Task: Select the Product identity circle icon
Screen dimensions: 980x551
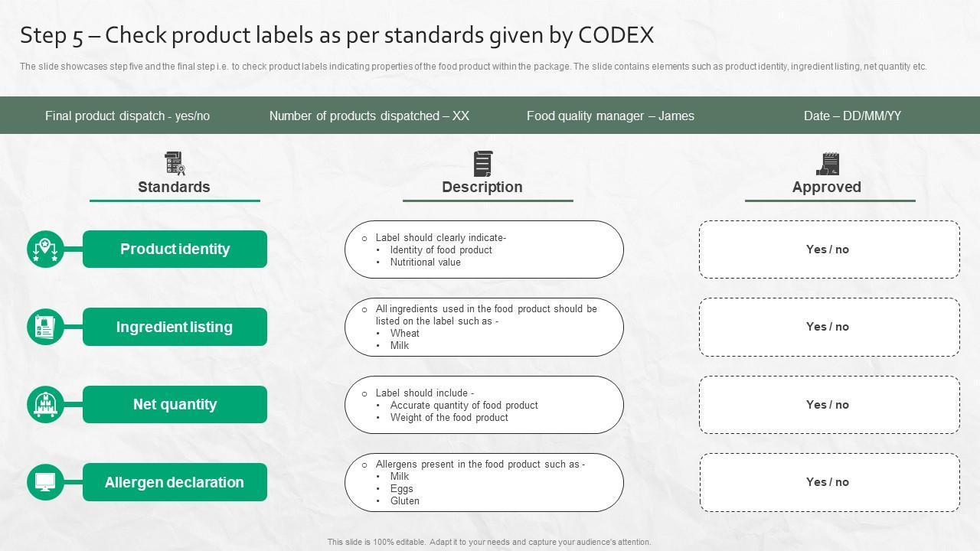Action: 45,249
